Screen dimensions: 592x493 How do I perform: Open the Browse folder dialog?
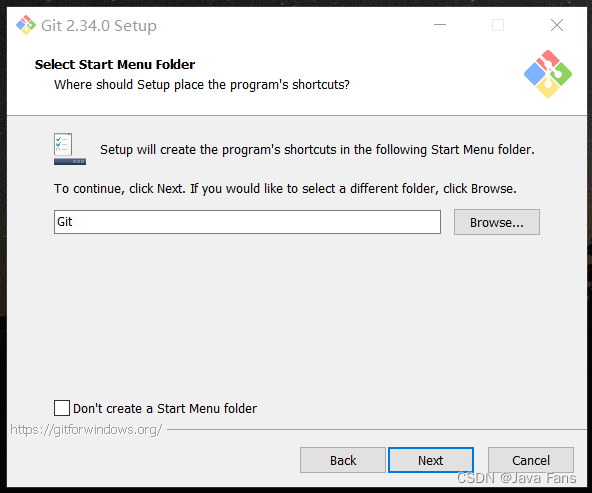[497, 222]
